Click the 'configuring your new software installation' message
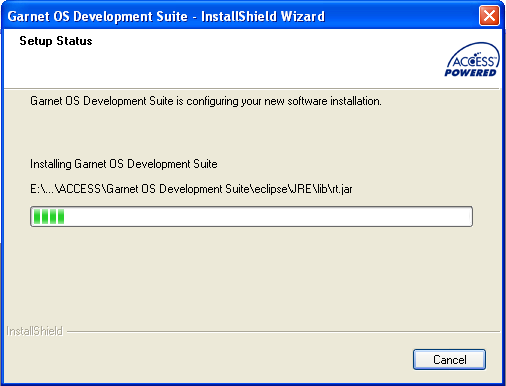 [206, 101]
